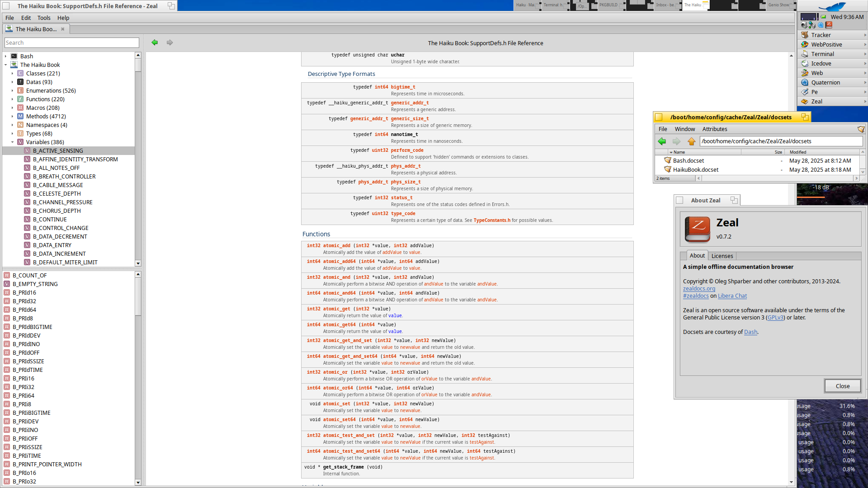
Task: Click the green back arrow in Zeal
Action: tap(155, 42)
